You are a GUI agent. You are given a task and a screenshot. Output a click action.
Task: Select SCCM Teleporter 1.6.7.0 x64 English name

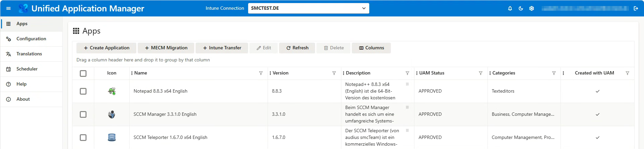coord(170,138)
